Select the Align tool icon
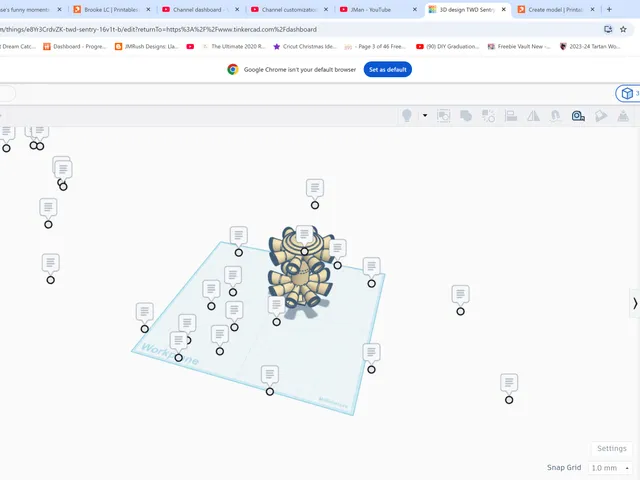 tap(511, 116)
